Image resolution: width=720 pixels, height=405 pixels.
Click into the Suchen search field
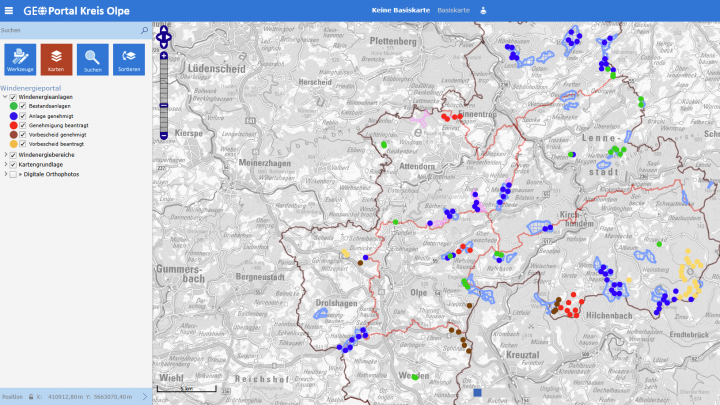pos(69,30)
